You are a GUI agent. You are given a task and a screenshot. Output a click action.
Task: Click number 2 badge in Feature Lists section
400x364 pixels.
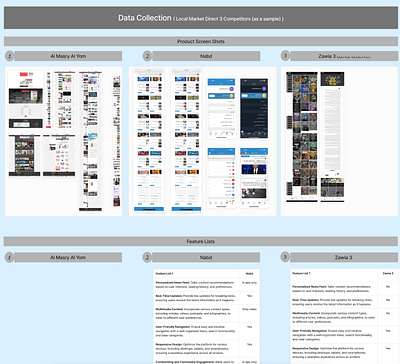[x=147, y=257]
